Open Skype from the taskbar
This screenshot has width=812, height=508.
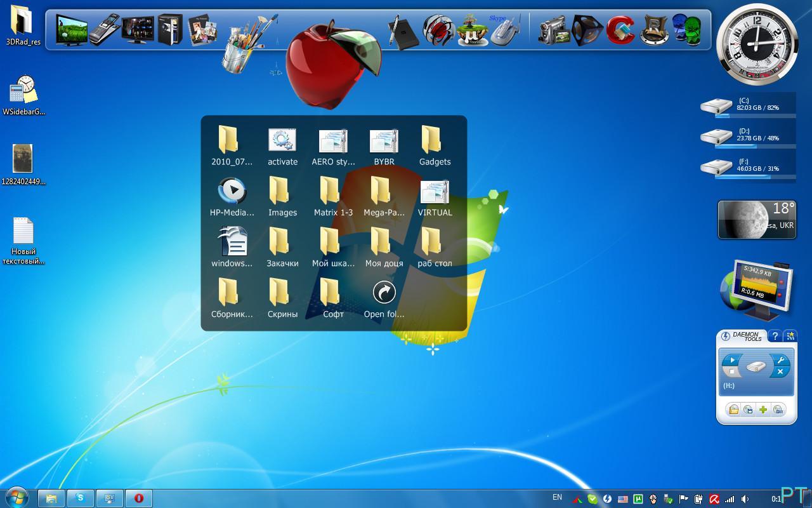[80, 498]
